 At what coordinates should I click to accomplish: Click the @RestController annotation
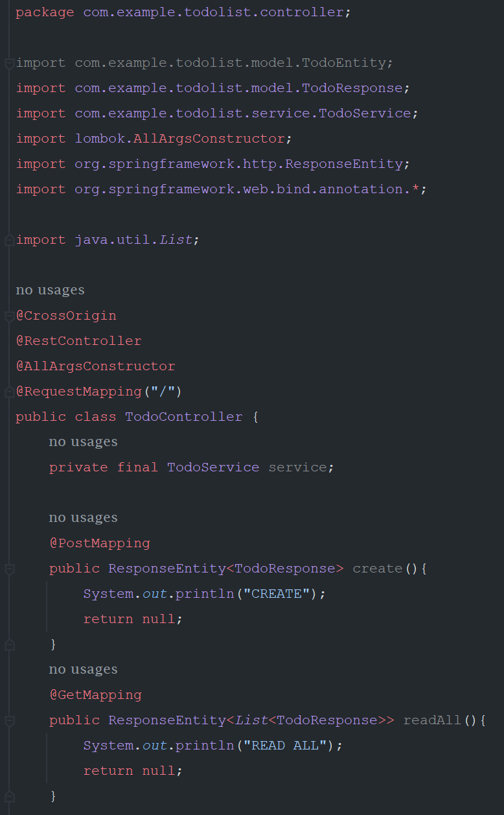click(x=78, y=340)
